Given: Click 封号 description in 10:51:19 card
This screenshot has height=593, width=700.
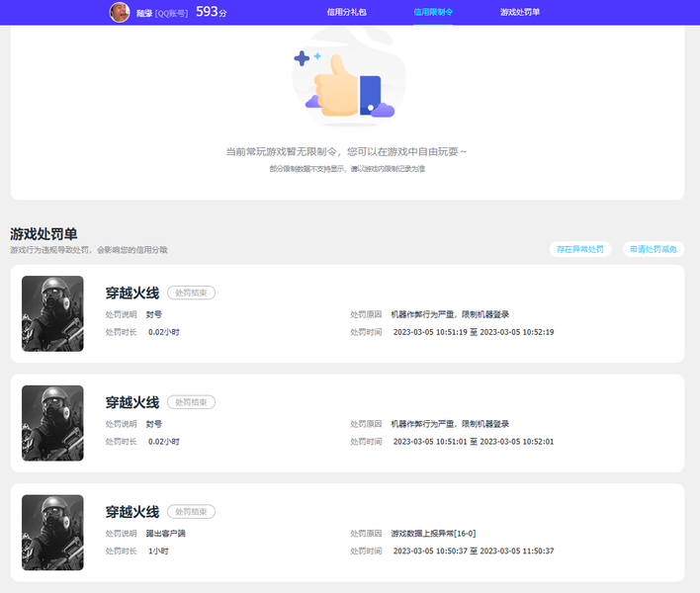Looking at the screenshot, I should pos(154,314).
